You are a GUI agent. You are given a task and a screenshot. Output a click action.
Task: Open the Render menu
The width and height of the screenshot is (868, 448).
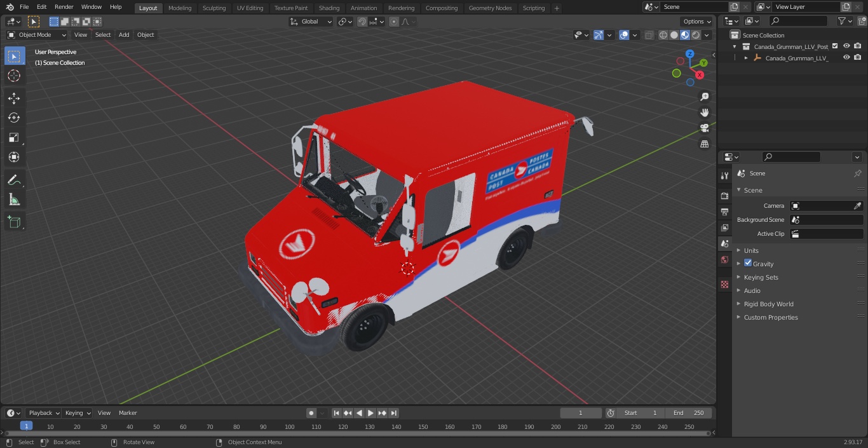(64, 7)
